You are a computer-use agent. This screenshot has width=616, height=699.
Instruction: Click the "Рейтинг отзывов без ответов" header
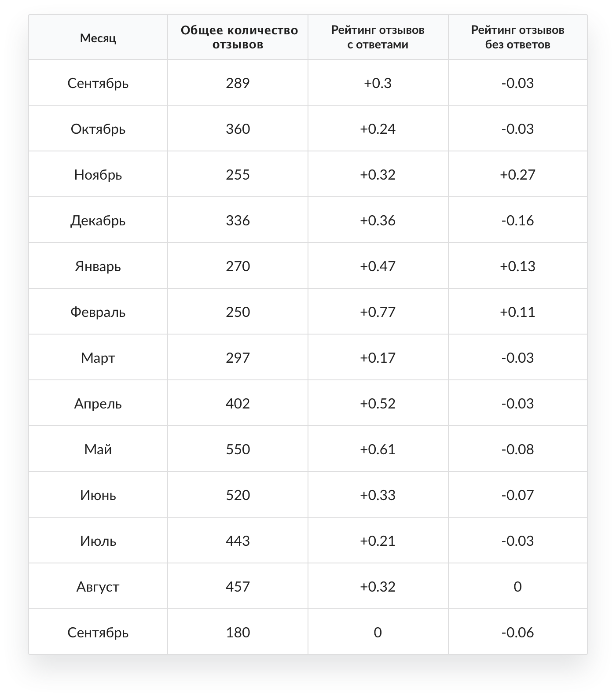517,37
